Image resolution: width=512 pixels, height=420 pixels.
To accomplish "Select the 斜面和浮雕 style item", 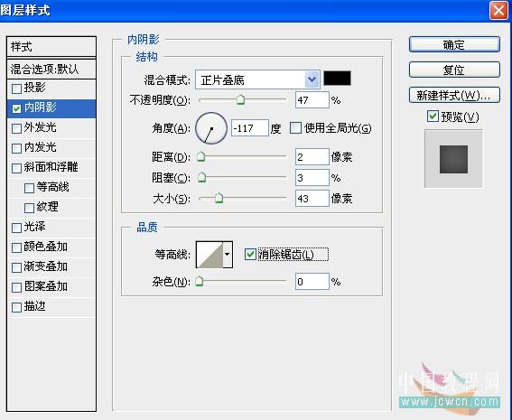I will click(51, 167).
